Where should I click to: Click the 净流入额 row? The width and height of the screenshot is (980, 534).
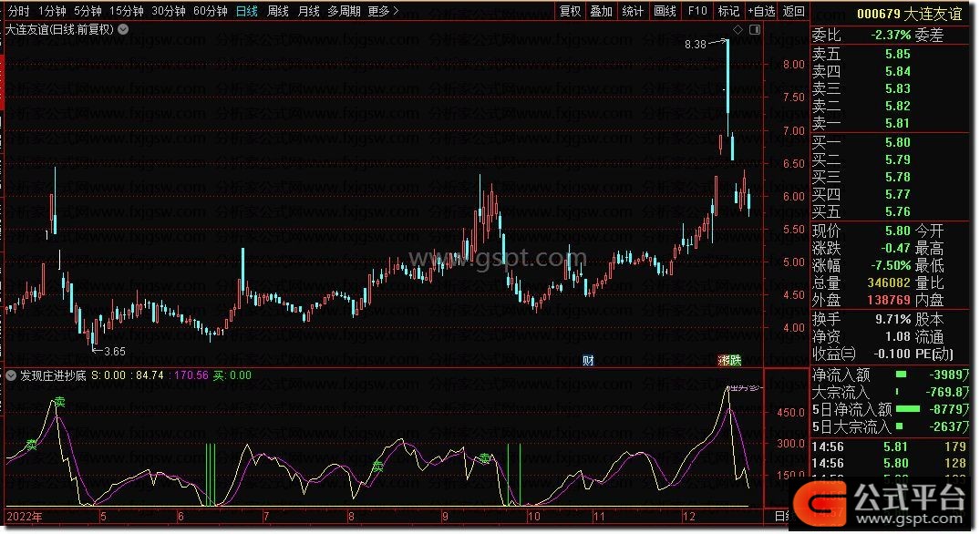click(890, 375)
